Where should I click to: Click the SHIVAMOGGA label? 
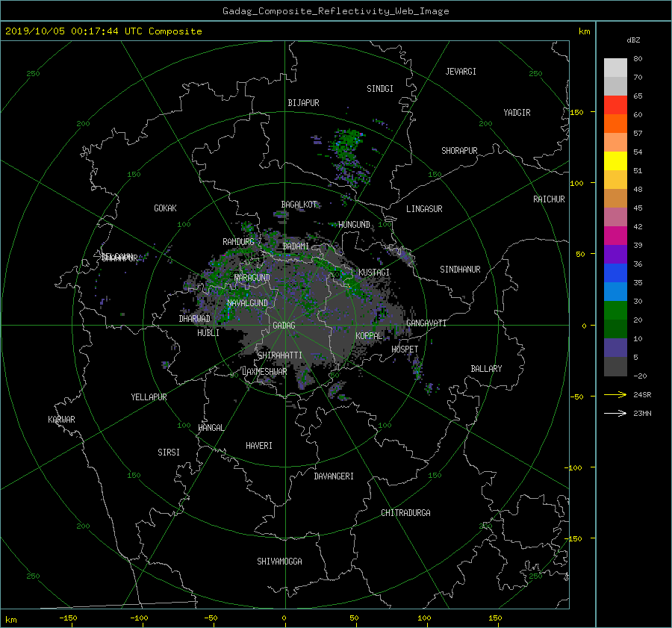(x=279, y=562)
